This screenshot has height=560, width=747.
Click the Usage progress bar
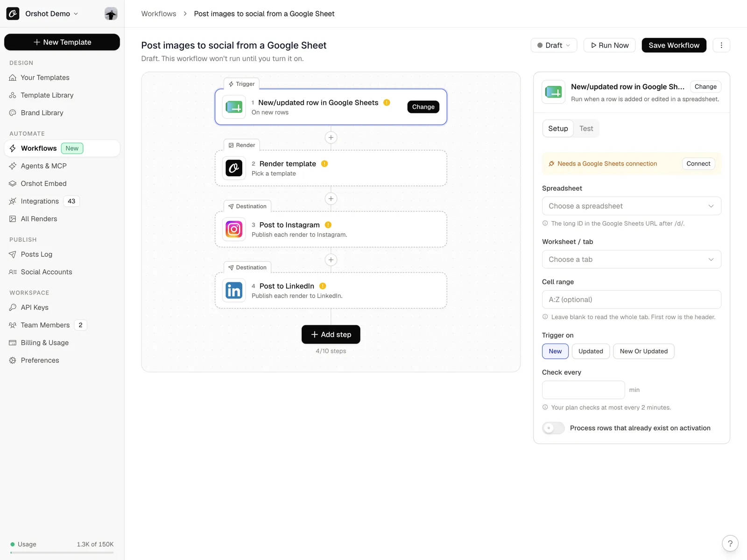tap(62, 553)
